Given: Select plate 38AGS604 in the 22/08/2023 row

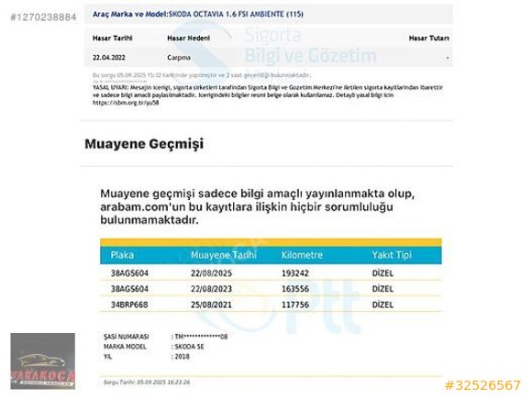Looking at the screenshot, I should [x=129, y=289].
